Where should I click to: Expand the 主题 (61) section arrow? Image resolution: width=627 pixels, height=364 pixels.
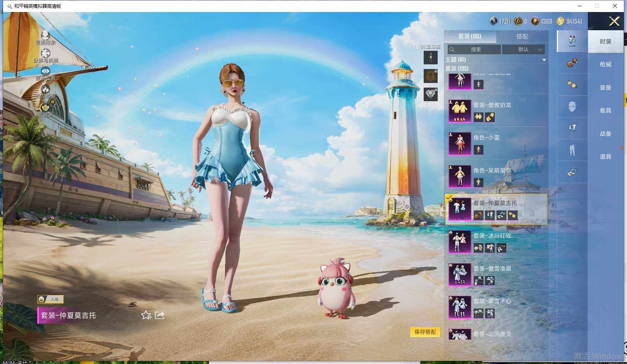[544, 60]
